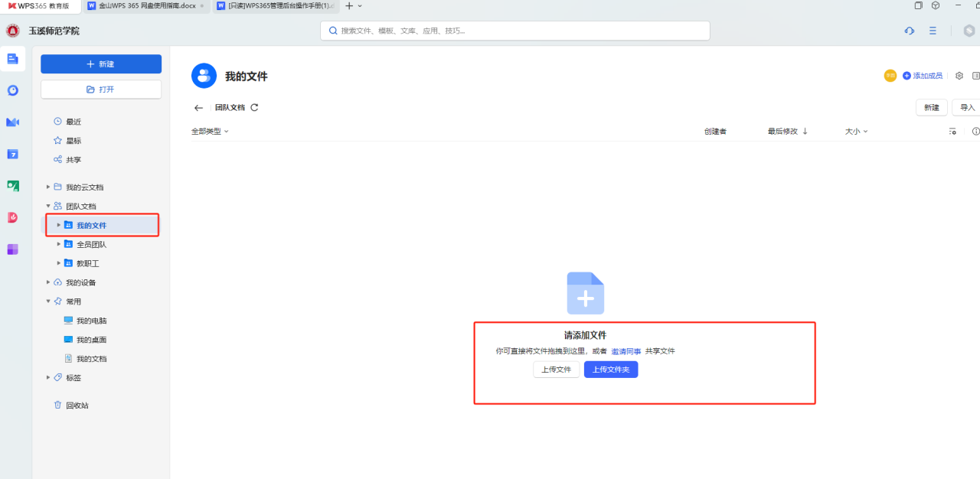Click the customer service headset icon
The image size is (980, 479).
909,31
